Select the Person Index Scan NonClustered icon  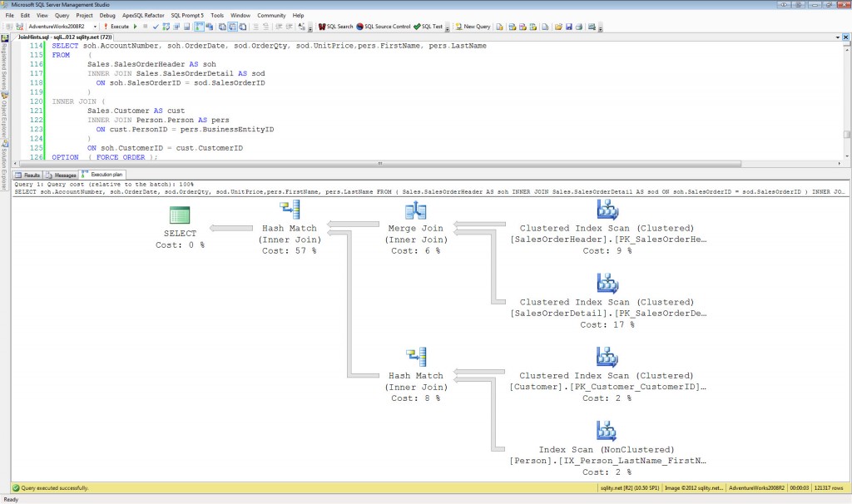[x=607, y=432]
